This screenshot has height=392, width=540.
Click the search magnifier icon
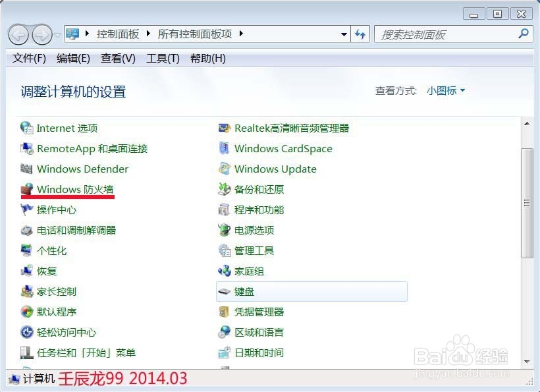(524, 34)
